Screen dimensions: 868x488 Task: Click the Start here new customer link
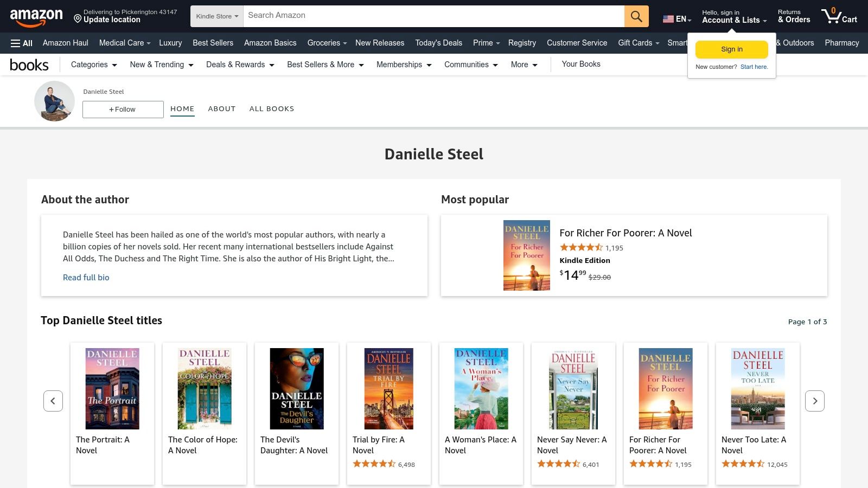click(754, 67)
